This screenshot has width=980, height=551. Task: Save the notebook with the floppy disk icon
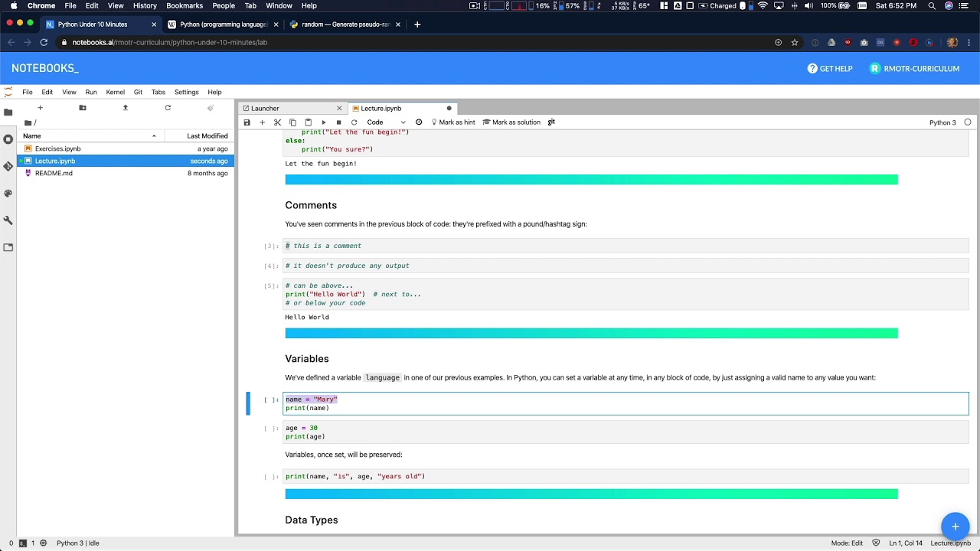tap(247, 122)
